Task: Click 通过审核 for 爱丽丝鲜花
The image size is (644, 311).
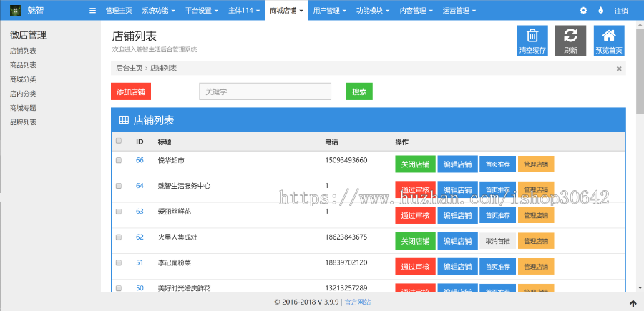Action: pos(415,215)
